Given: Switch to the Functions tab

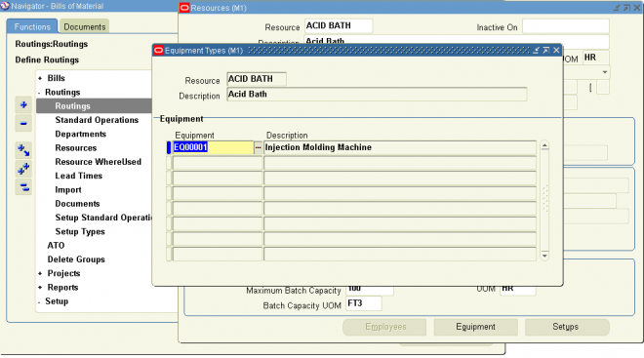Looking at the screenshot, I should [32, 26].
